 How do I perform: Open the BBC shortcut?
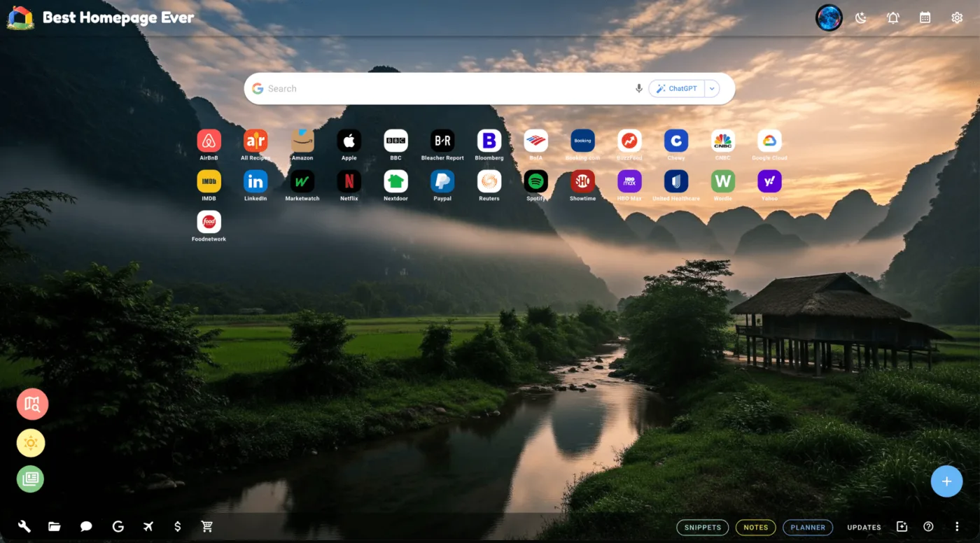point(396,141)
